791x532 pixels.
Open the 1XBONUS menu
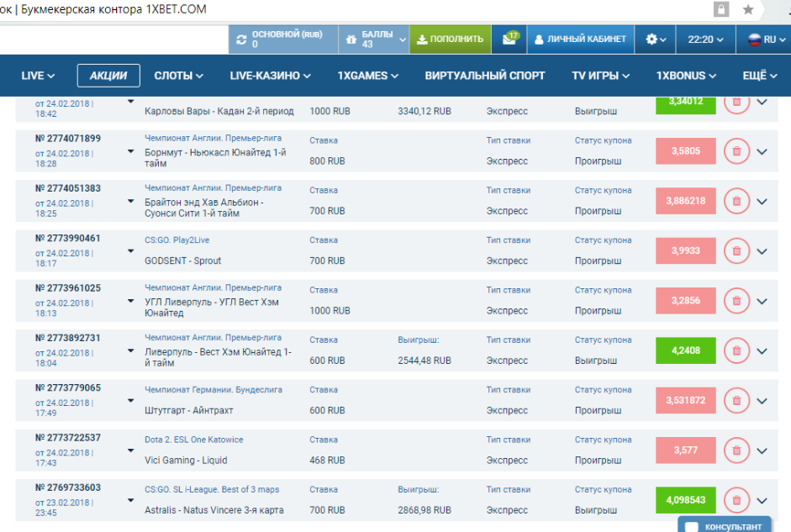[x=686, y=76]
